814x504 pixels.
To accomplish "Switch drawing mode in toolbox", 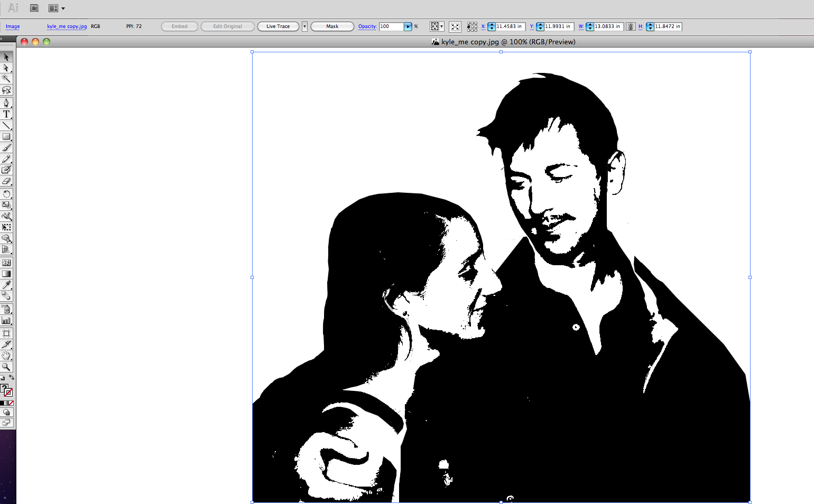I will (6, 413).
